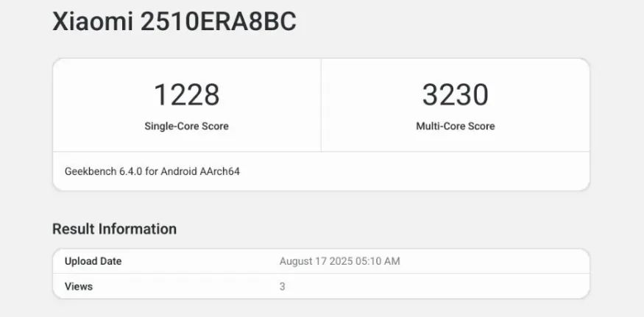Select the 3230 multi-core score number

455,95
